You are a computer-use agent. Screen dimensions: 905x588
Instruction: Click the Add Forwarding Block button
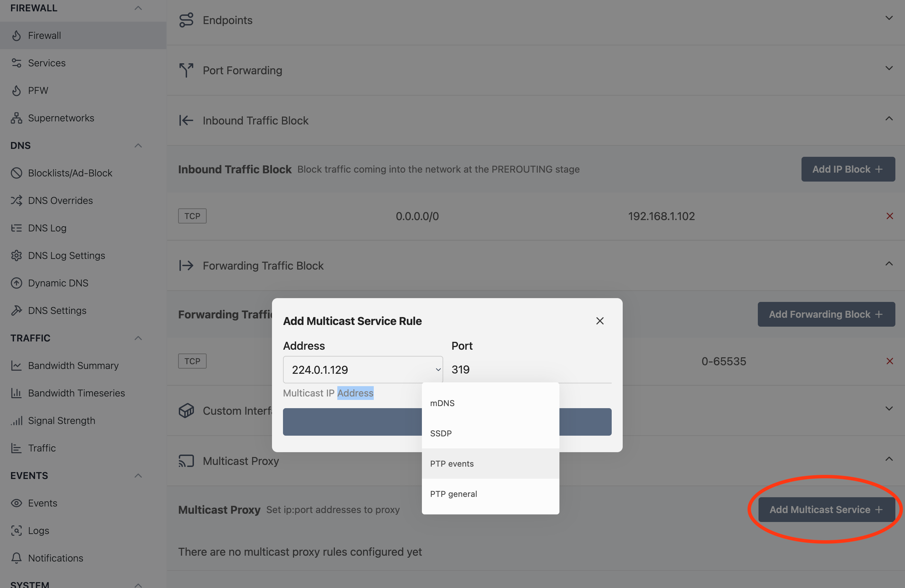[x=826, y=314]
